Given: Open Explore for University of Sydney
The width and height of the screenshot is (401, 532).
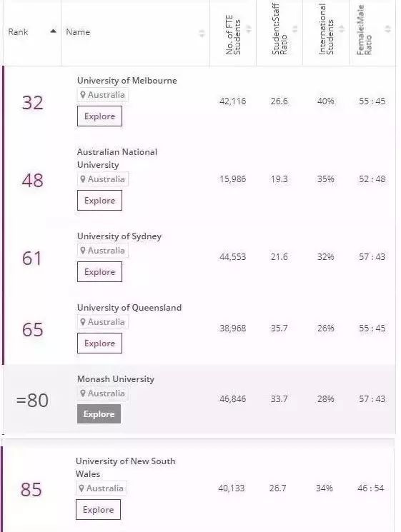Looking at the screenshot, I should (x=99, y=272).
